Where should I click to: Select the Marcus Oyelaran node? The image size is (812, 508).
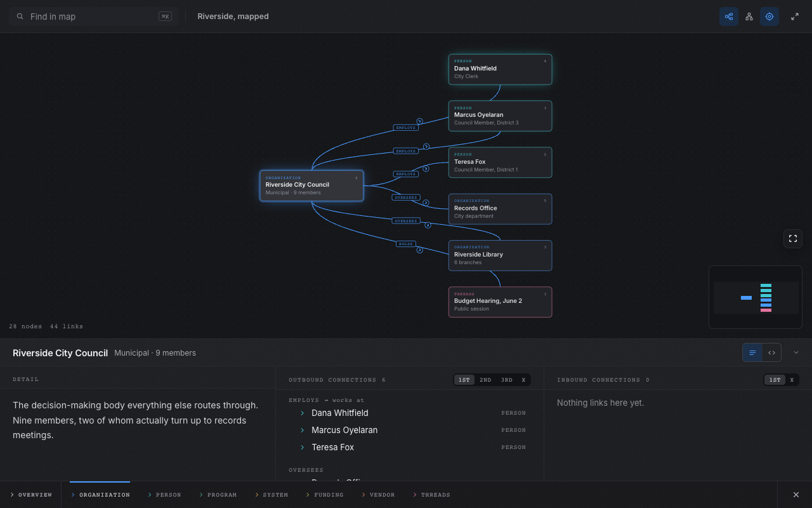pyautogui.click(x=500, y=116)
